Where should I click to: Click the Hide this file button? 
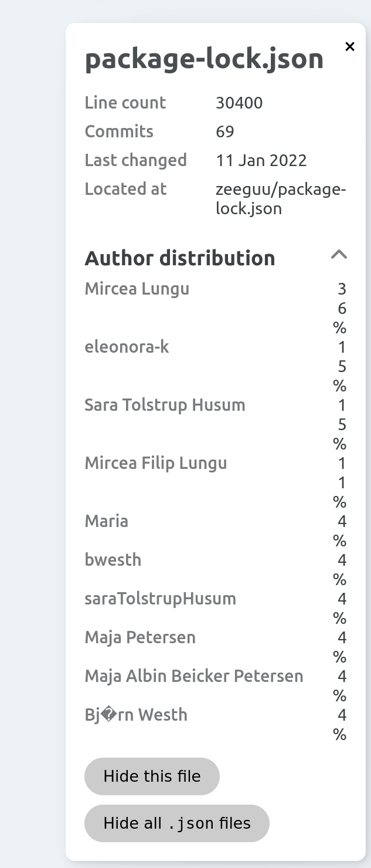[x=152, y=776]
